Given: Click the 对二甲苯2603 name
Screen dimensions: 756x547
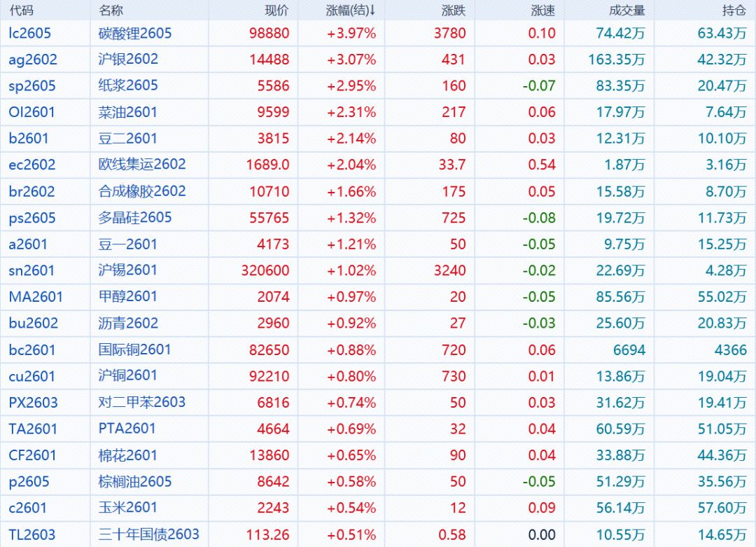Looking at the screenshot, I should pos(142,402).
